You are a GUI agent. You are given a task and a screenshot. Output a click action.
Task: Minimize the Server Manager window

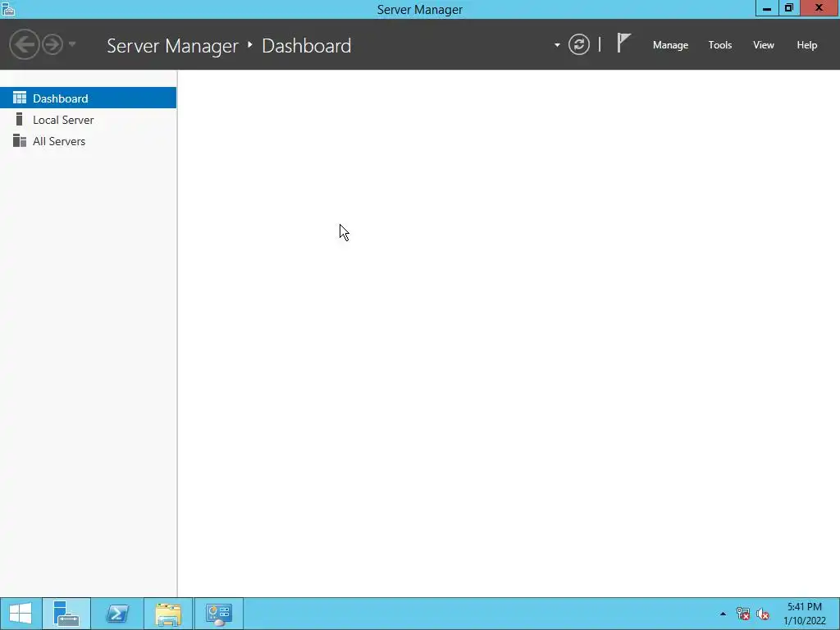[767, 8]
